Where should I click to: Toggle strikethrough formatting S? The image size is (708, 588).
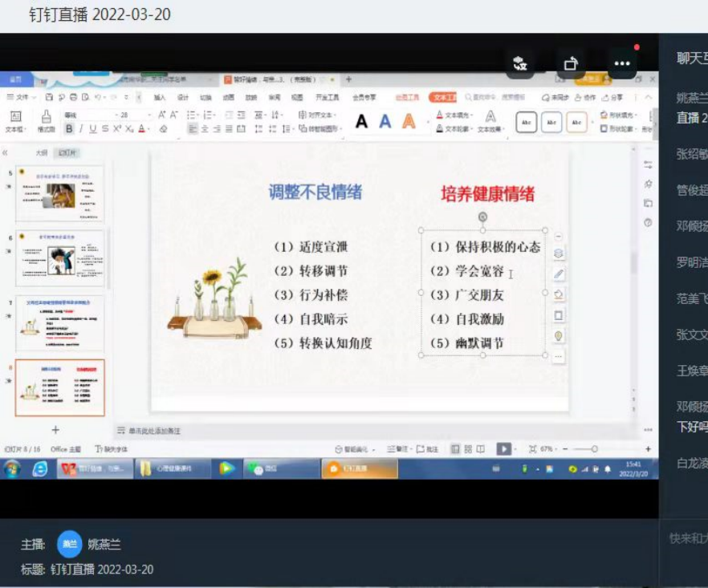point(104,129)
